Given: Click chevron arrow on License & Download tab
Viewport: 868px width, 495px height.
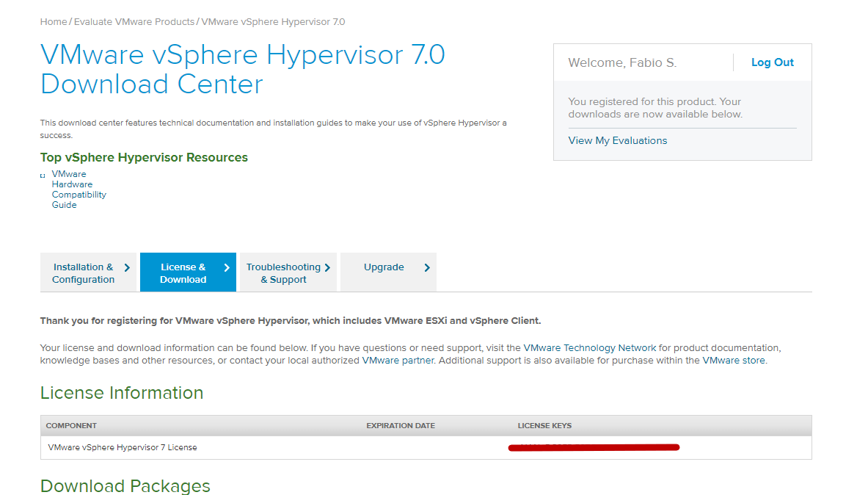Looking at the screenshot, I should pos(227,268).
